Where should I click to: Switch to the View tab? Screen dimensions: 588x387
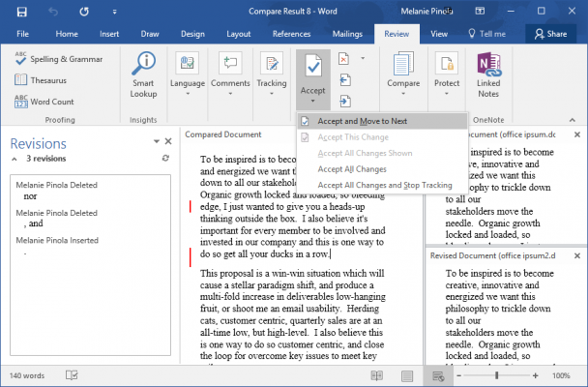pyautogui.click(x=439, y=34)
